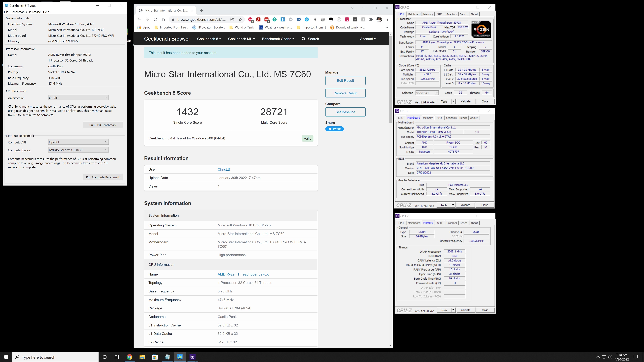Open the green 'a' extension icon
This screenshot has width=644, height=362.
pos(275,19)
